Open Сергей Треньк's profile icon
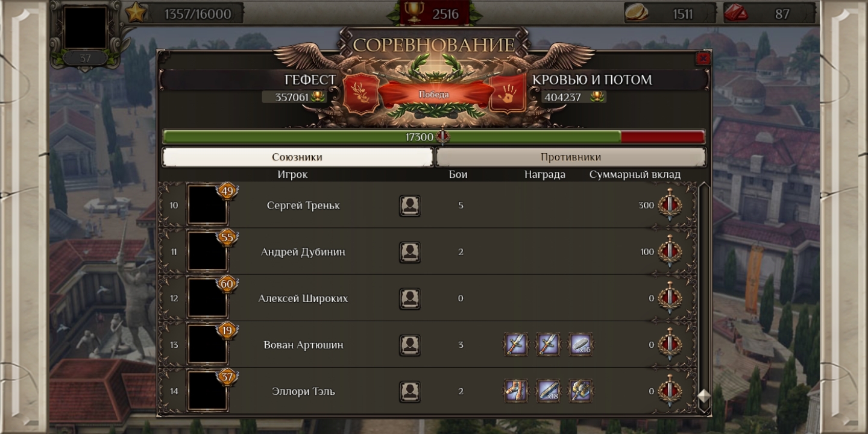868x434 pixels. [x=410, y=206]
